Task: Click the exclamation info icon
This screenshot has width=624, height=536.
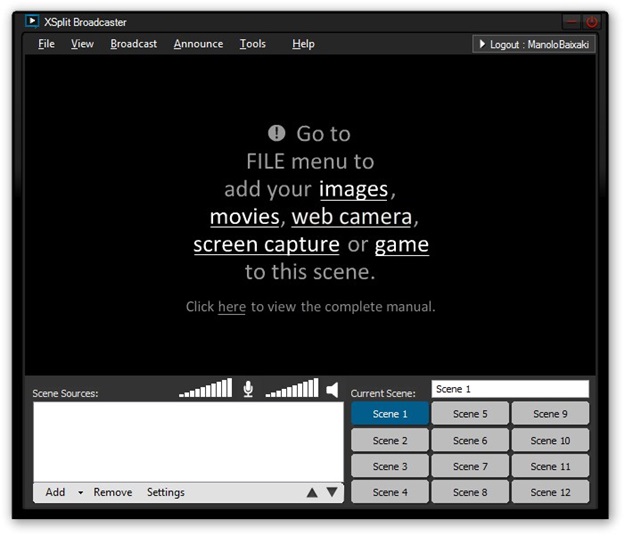Action: tap(277, 133)
